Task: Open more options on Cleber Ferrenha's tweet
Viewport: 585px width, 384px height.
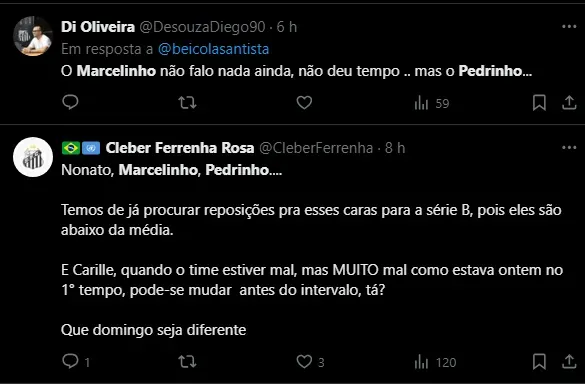Action: click(569, 148)
